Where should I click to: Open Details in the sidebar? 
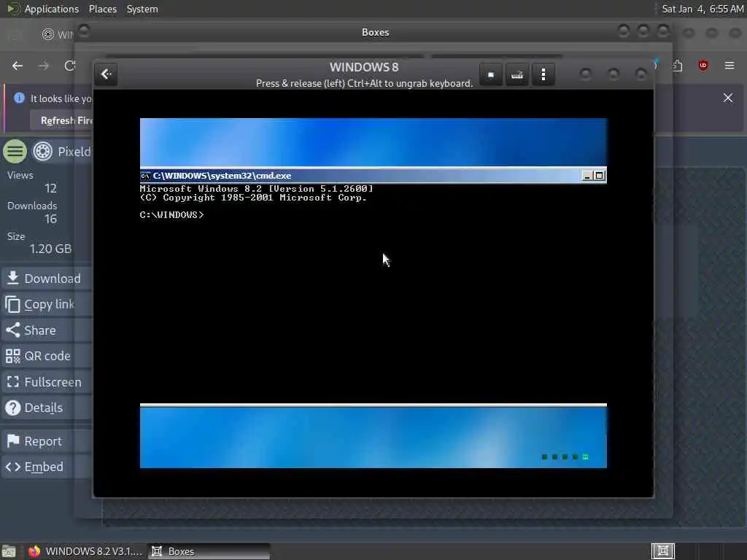[47, 408]
